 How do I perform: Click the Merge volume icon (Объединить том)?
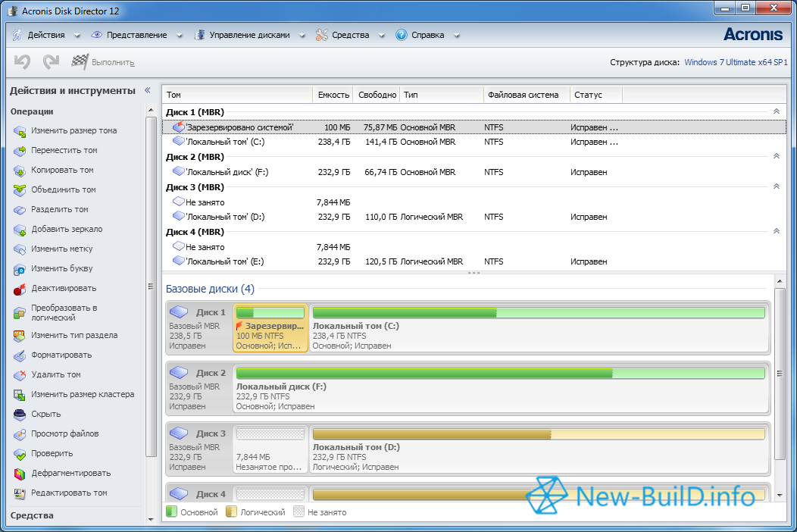20,190
